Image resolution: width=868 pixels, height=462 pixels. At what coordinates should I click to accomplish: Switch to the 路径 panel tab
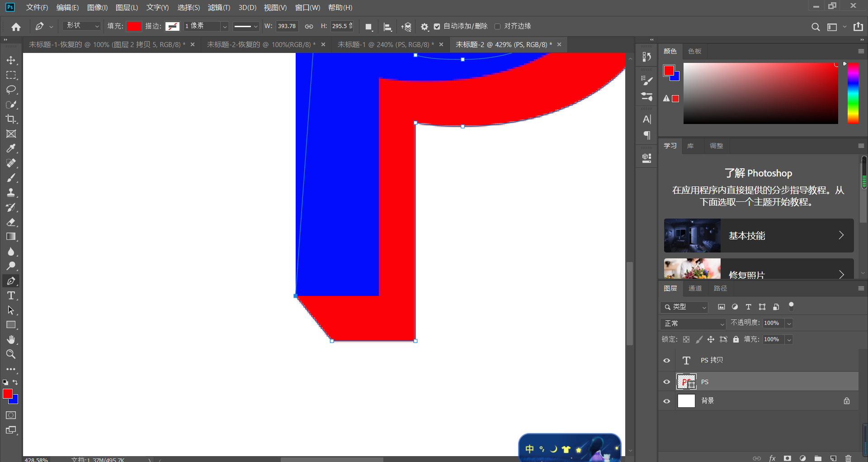tap(720, 288)
